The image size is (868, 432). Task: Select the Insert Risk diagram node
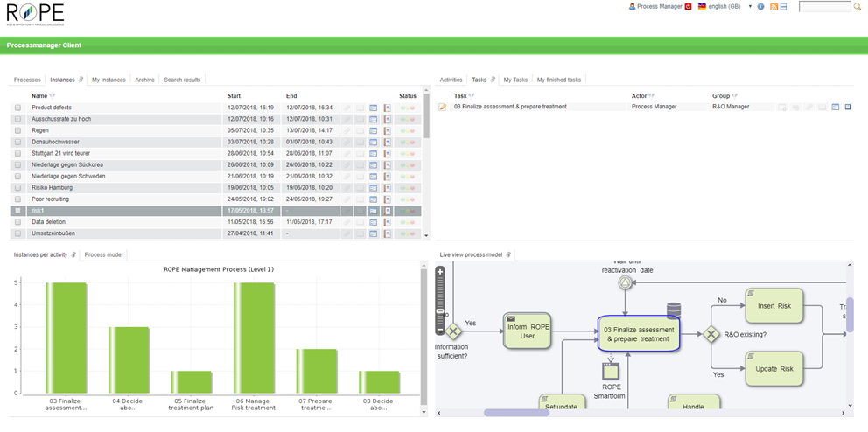773,306
